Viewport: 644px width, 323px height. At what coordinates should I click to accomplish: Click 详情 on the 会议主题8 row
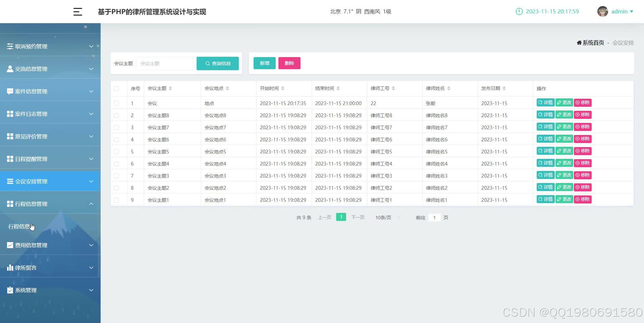click(x=545, y=114)
